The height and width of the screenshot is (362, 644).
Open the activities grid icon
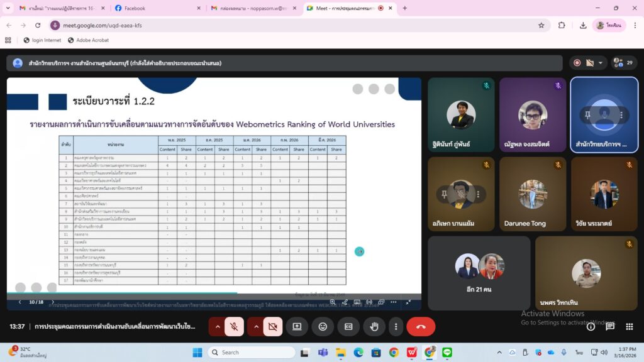[x=629, y=327]
